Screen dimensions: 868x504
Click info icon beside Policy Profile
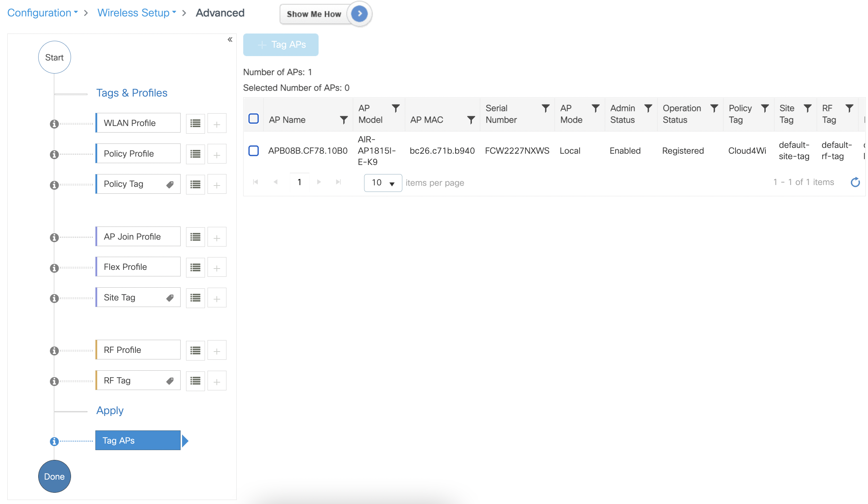coord(54,154)
